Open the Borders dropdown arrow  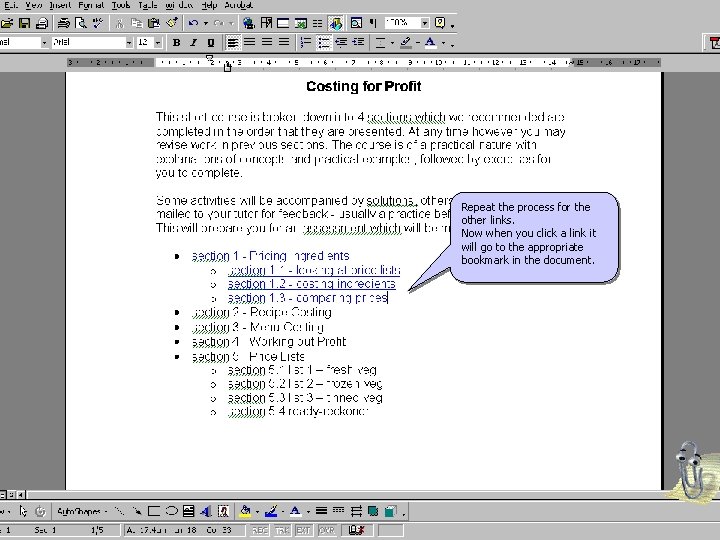[393, 43]
